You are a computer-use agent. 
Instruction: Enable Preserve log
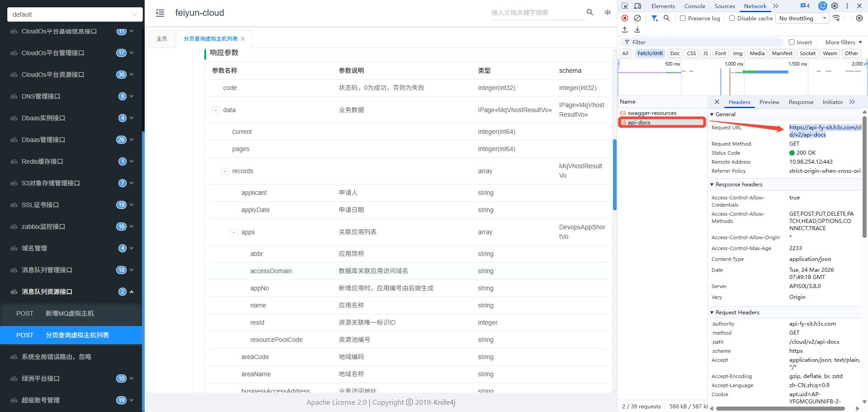tap(683, 18)
